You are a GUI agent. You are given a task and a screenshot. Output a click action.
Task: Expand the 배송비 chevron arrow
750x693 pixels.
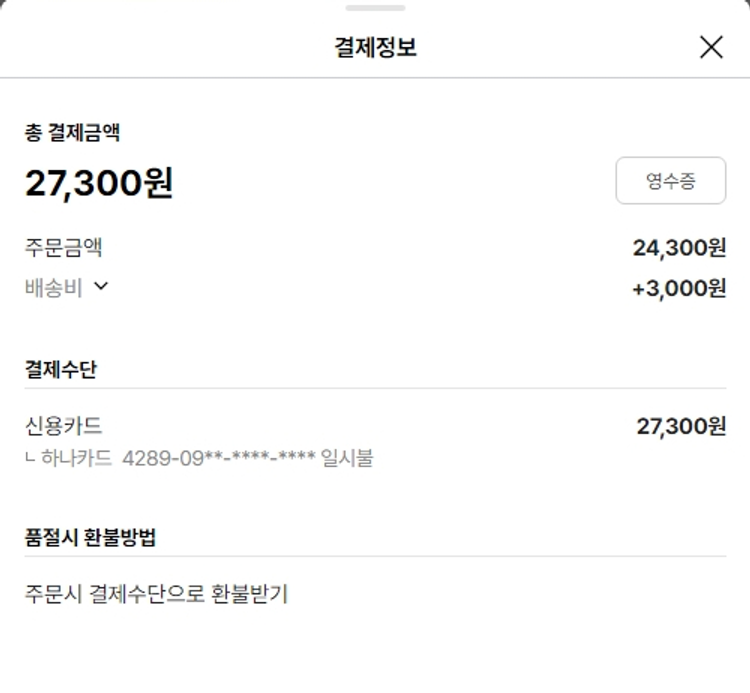[x=100, y=286]
